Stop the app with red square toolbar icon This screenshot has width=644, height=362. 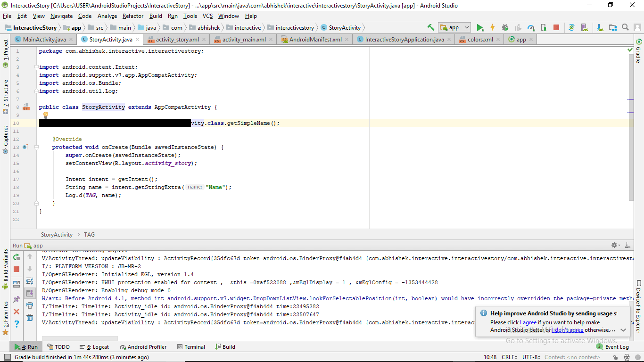pos(556,27)
